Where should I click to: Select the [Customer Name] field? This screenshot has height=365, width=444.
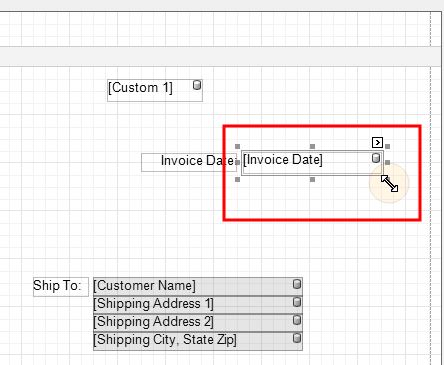(198, 286)
